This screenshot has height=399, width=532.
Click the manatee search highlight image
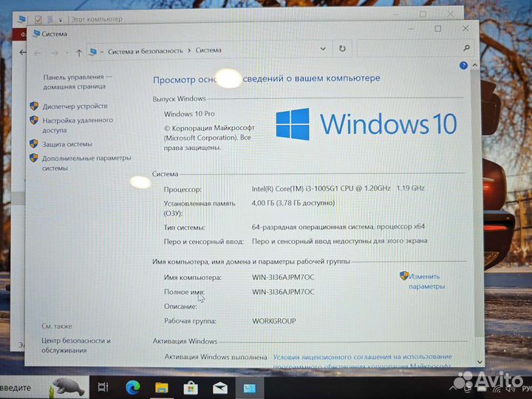[68, 387]
